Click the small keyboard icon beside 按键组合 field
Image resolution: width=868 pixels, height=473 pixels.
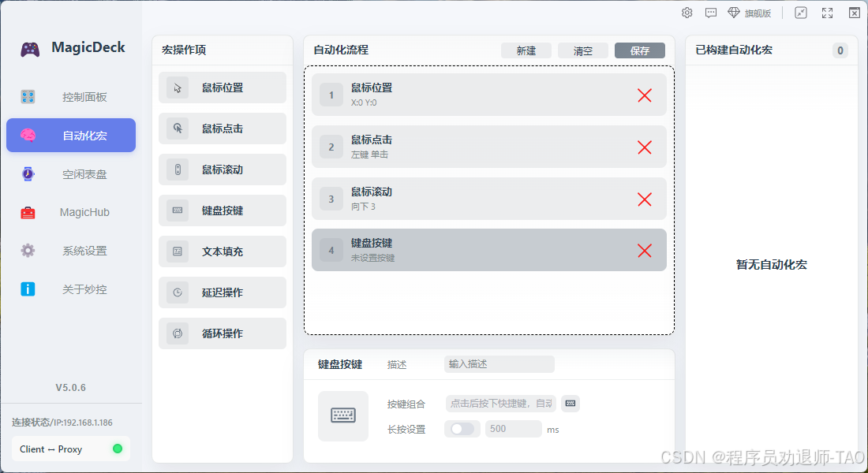(571, 404)
